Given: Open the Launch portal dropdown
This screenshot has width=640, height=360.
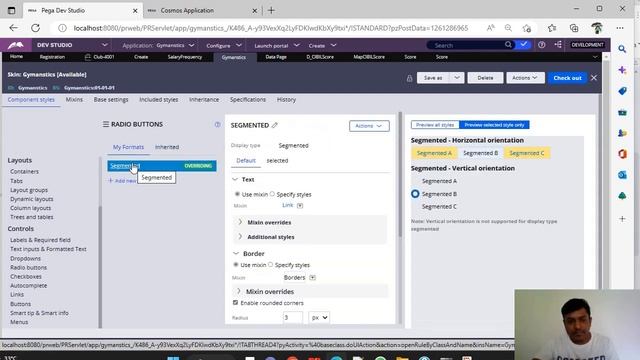Looking at the screenshot, I should (x=297, y=45).
